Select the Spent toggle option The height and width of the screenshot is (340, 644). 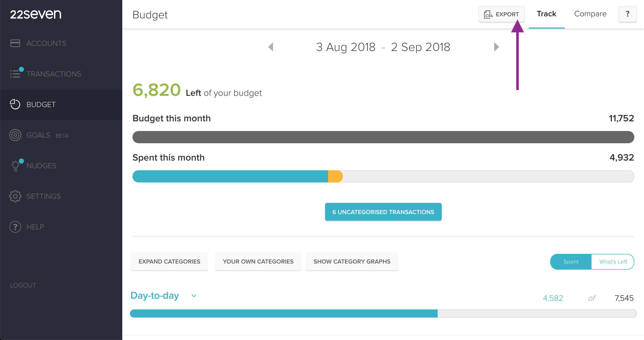tap(571, 262)
